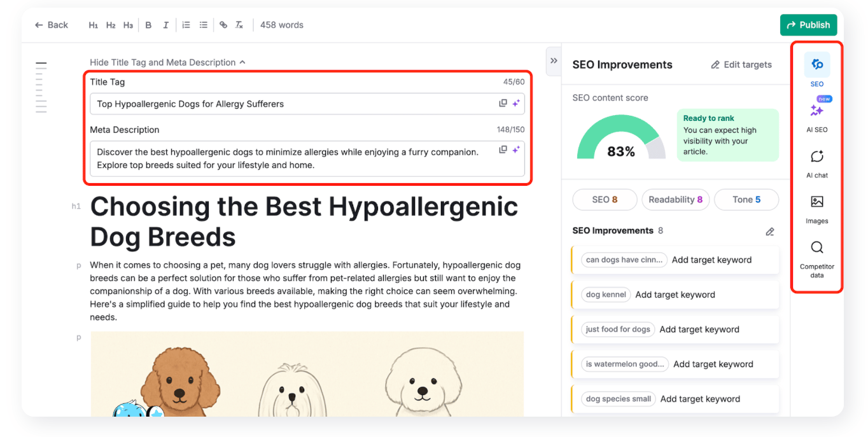Insert a numbered list
This screenshot has height=437, width=868.
(186, 25)
